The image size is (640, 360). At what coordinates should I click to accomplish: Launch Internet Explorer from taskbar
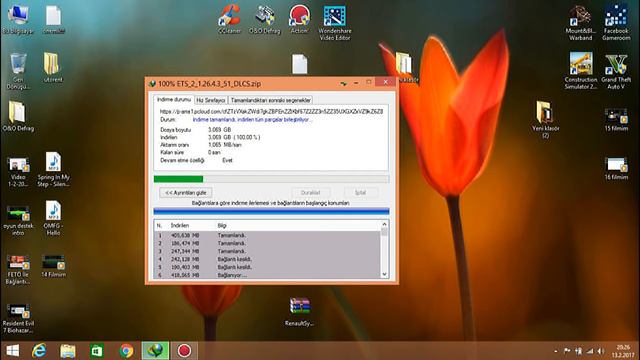pyautogui.click(x=39, y=351)
